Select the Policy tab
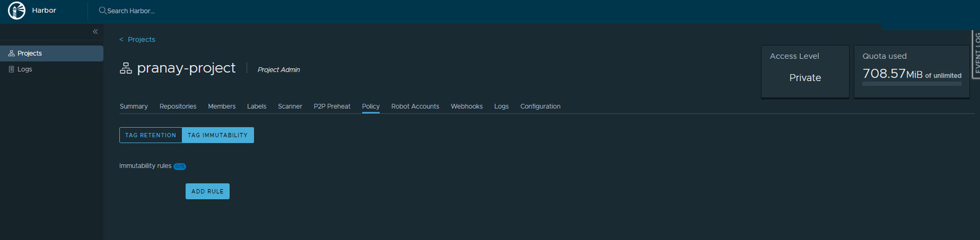This screenshot has width=980, height=240. (x=371, y=107)
